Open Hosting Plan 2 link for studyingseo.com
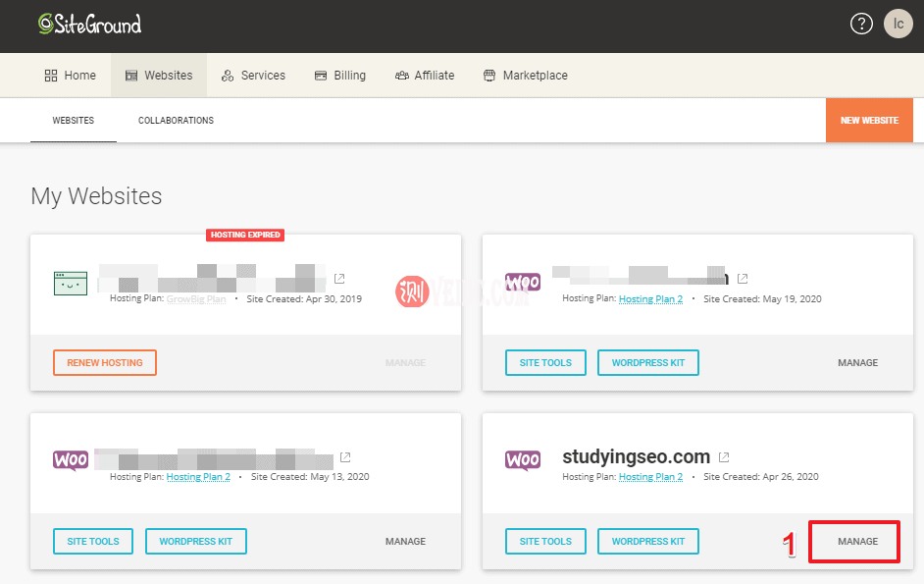This screenshot has height=584, width=924. coord(650,477)
